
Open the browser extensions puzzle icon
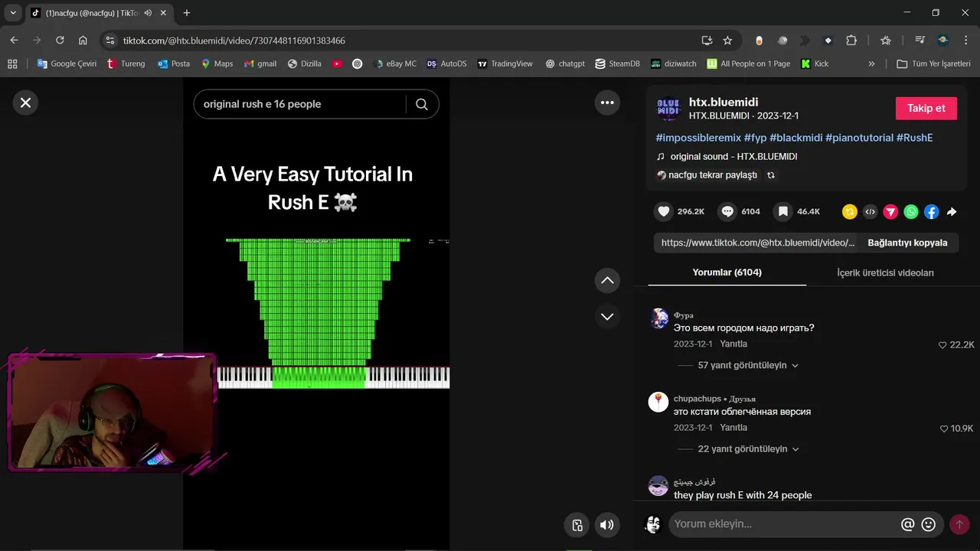[851, 41]
